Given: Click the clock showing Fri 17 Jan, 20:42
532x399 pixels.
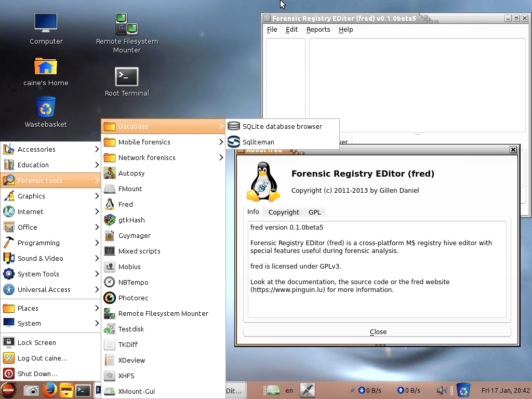Looking at the screenshot, I should (506, 391).
